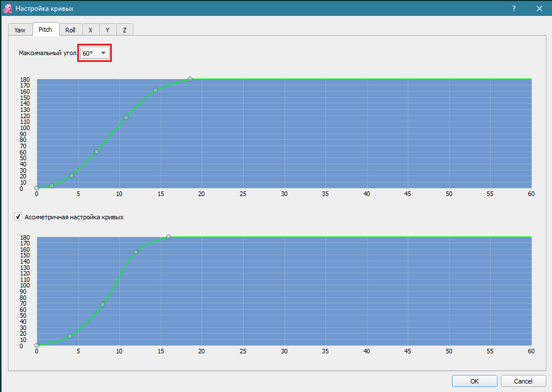Click the Максимальный угол label

(48, 53)
